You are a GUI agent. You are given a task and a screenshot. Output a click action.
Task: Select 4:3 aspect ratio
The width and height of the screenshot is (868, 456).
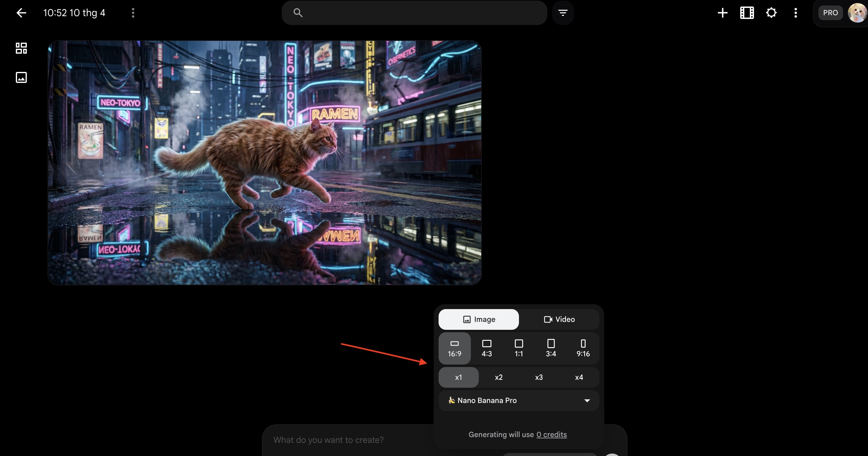[x=487, y=348]
